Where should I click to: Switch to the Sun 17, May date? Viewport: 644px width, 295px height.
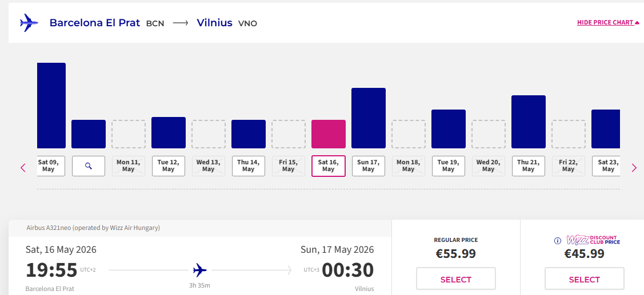368,166
